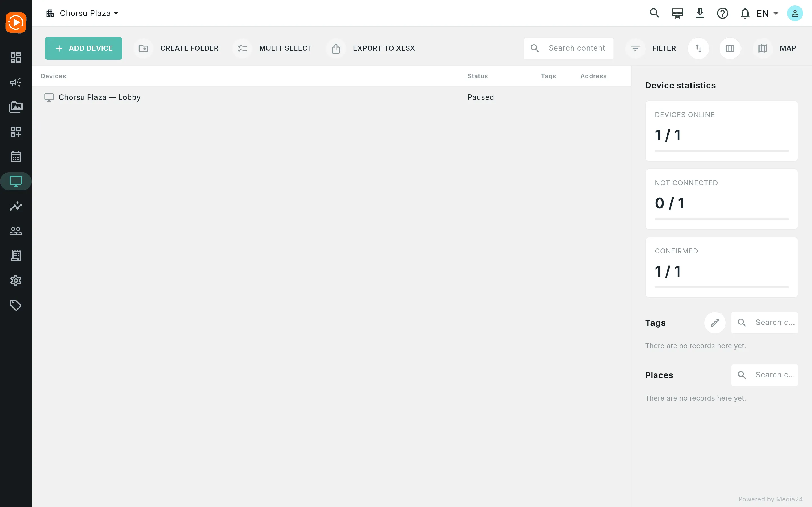Screen dimensions: 812x507
Task: Click the Search content input field
Action: click(569, 48)
